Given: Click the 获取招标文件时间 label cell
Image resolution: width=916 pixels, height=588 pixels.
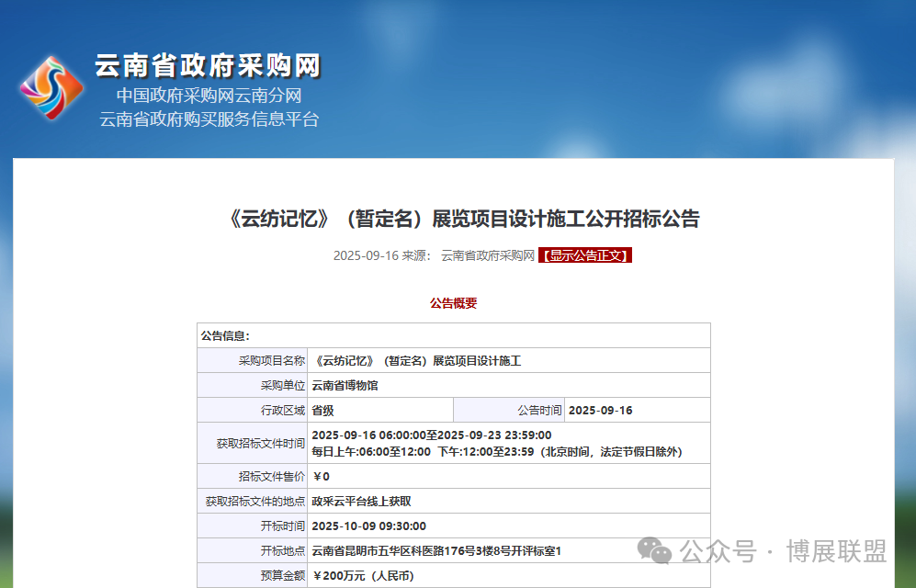Looking at the screenshot, I should pyautogui.click(x=253, y=443).
